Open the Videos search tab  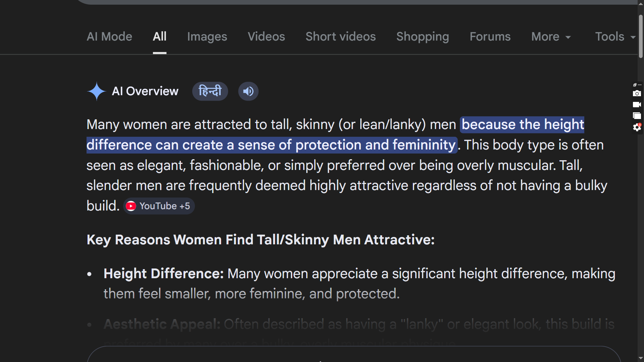pyautogui.click(x=266, y=37)
